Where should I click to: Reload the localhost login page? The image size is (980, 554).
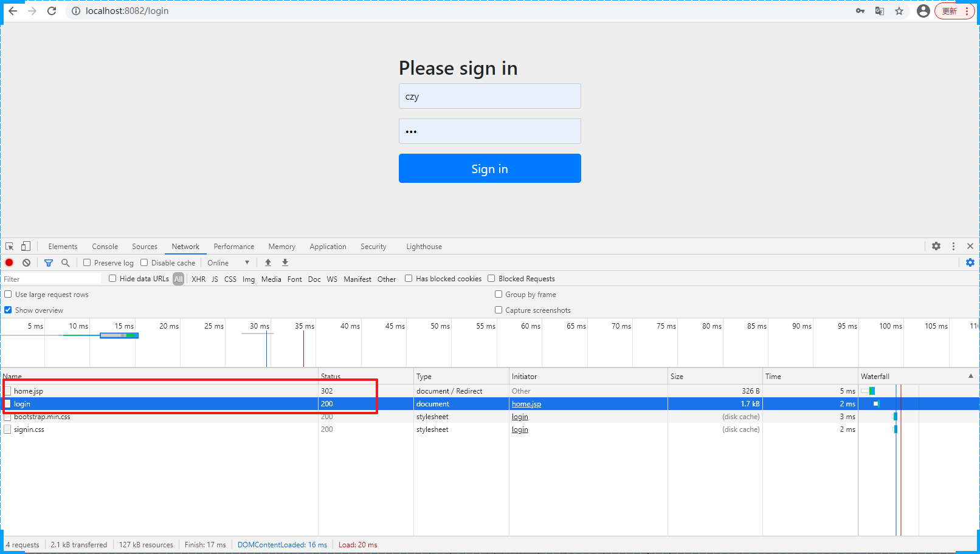[x=52, y=11]
